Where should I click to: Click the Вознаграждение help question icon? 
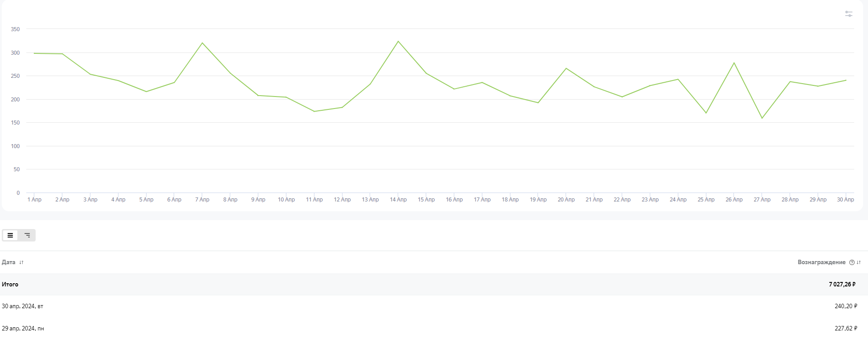point(852,262)
